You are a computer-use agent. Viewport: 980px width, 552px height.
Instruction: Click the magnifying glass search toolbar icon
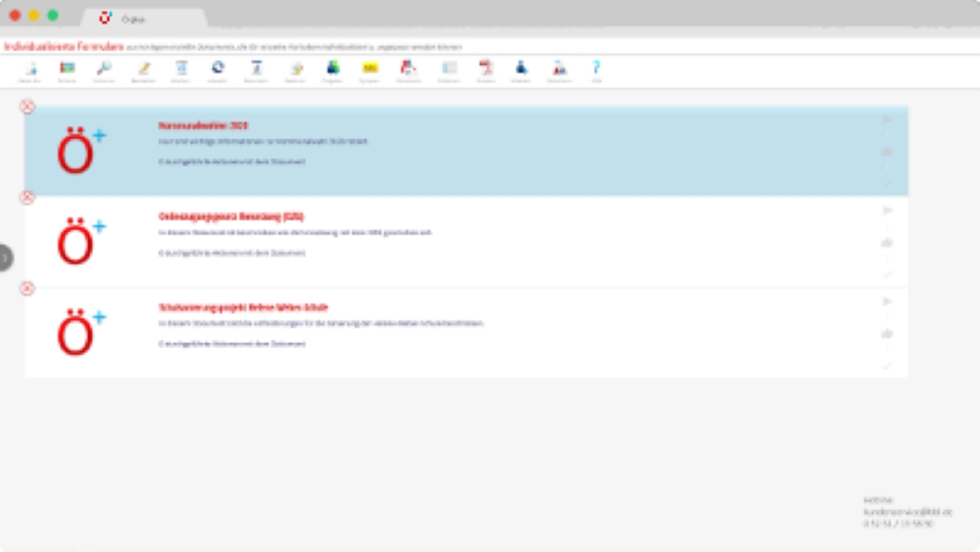click(104, 68)
